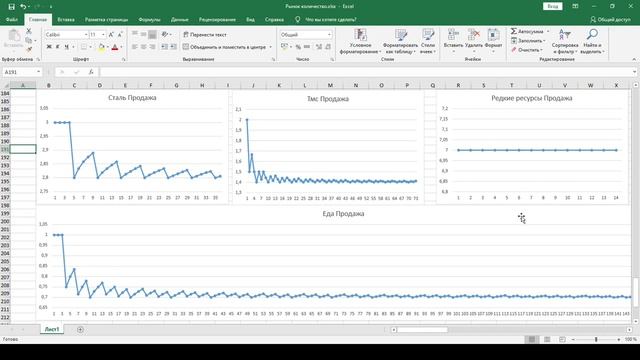Click the zoom slider handle
The image size is (640, 360).
(596, 339)
